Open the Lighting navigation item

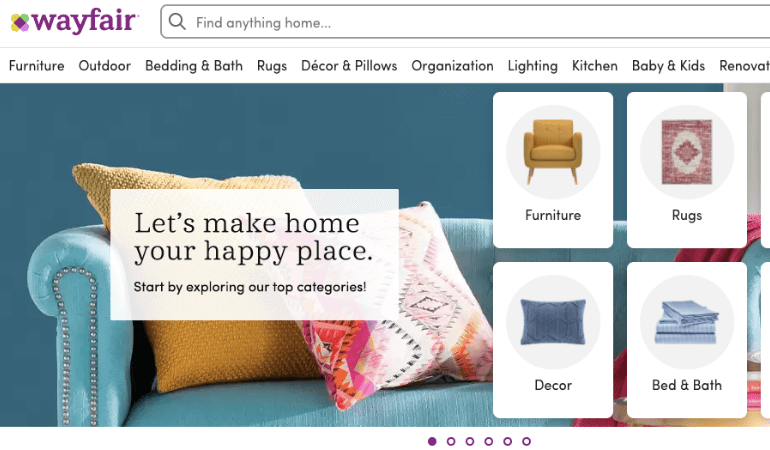click(533, 66)
